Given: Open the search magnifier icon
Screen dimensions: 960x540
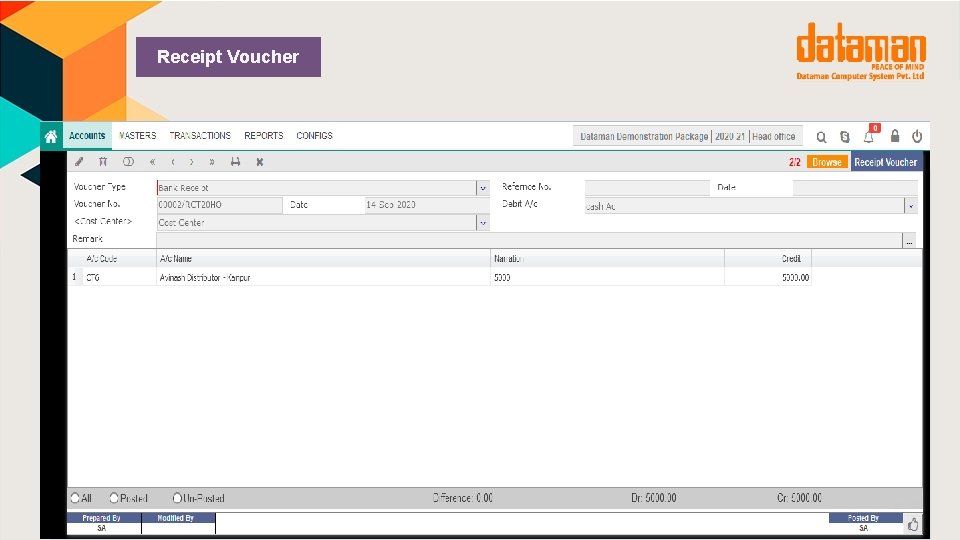Looking at the screenshot, I should tap(821, 137).
